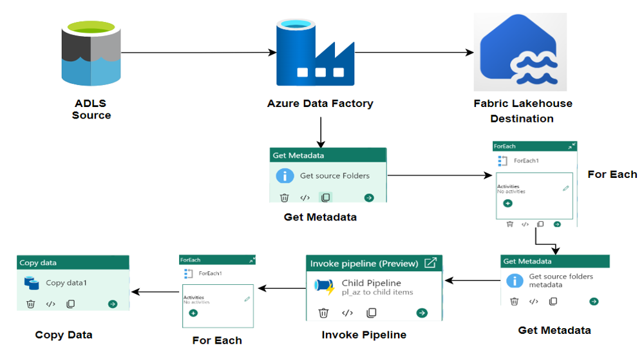This screenshot has height=350, width=644.
Task: Click green arrow on 'Get source folders metadata' card
Action: [594, 301]
